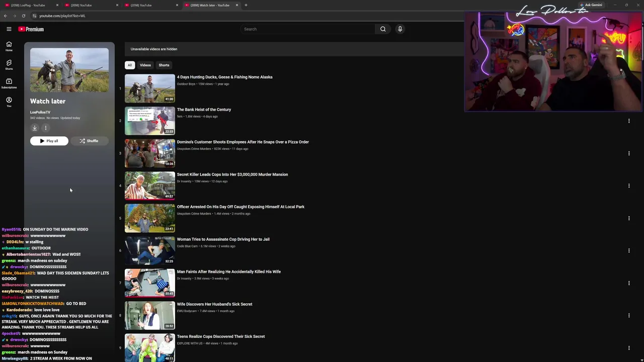Screen dimensions: 644x362
Task: Click the browser address bar URL
Action: (62, 16)
